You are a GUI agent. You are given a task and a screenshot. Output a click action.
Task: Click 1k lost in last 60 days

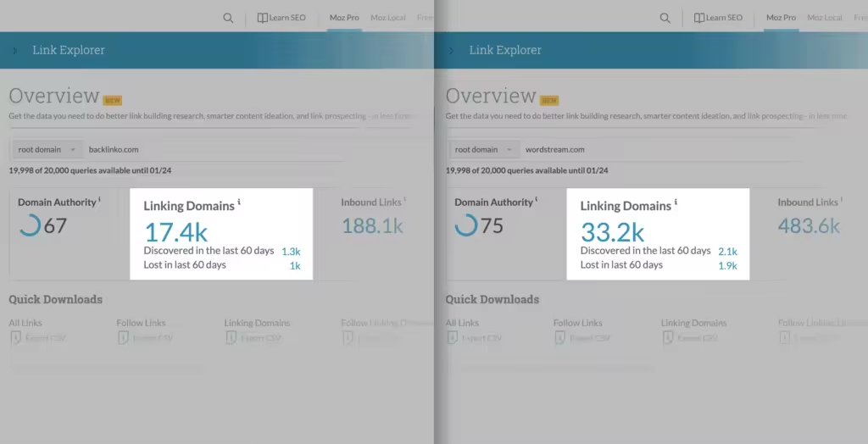click(295, 266)
